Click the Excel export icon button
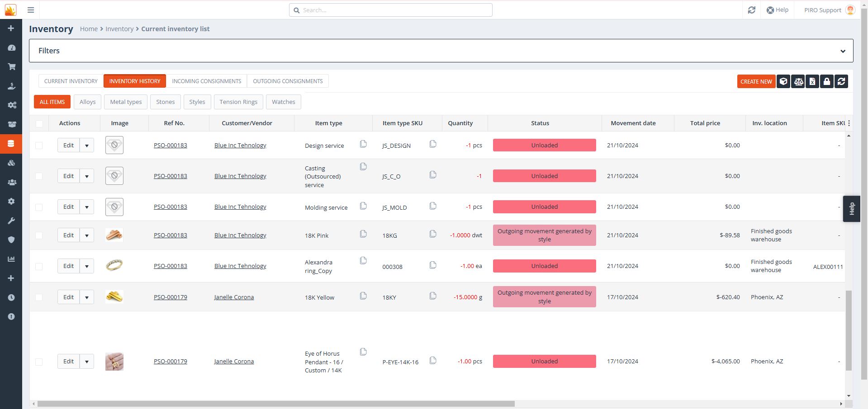 pos(812,81)
